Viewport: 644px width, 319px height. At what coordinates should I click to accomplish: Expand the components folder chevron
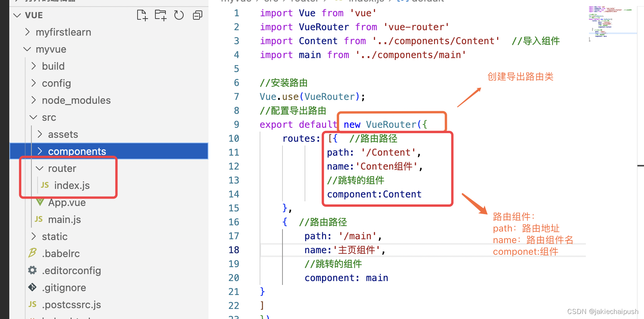tap(40, 151)
